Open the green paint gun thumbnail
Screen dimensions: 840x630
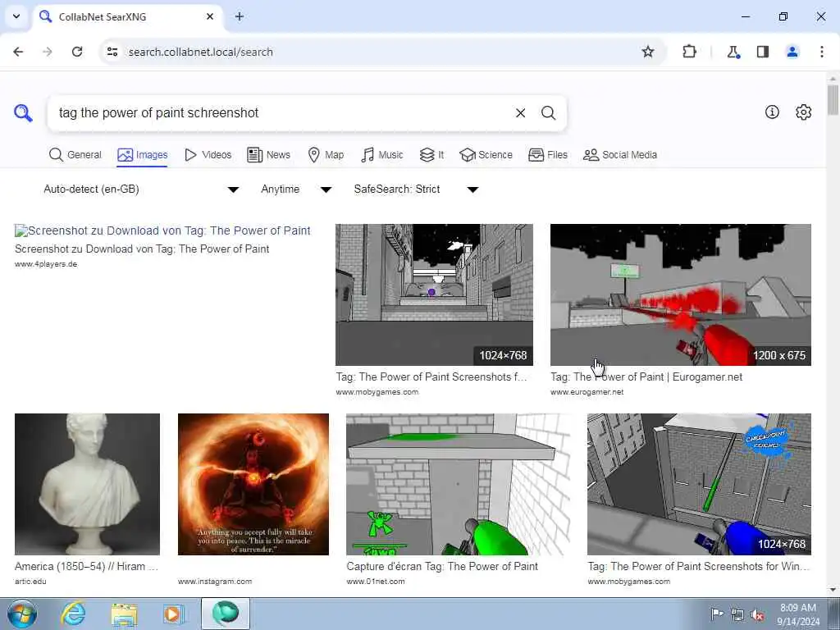pyautogui.click(x=458, y=484)
